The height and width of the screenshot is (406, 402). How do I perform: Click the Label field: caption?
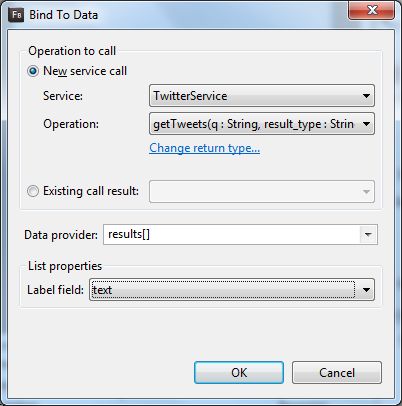(55, 290)
